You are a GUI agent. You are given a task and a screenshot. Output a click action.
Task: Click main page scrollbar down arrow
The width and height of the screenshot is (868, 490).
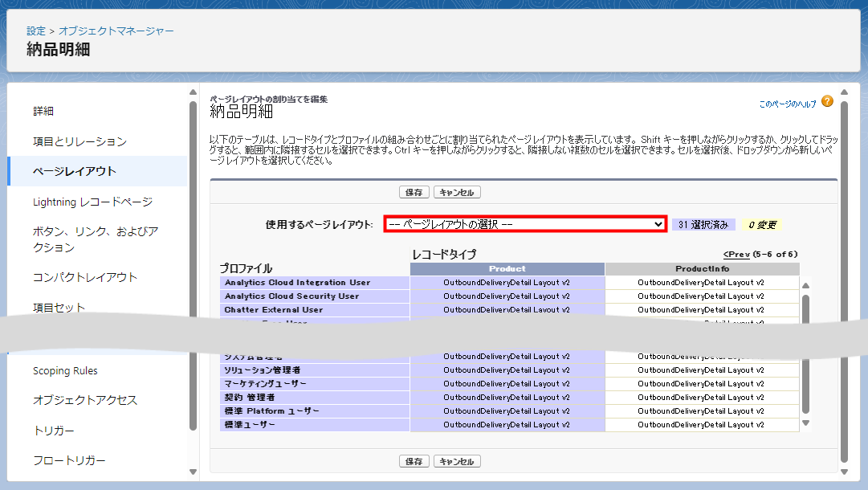pos(844,472)
